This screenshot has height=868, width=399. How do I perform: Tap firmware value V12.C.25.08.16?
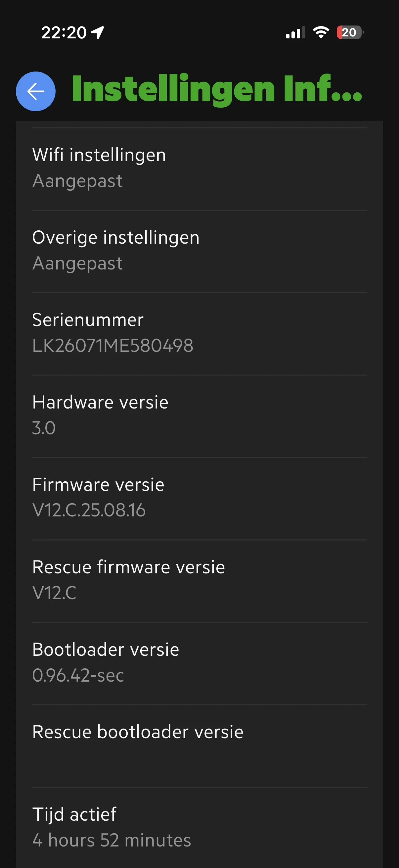(x=89, y=510)
